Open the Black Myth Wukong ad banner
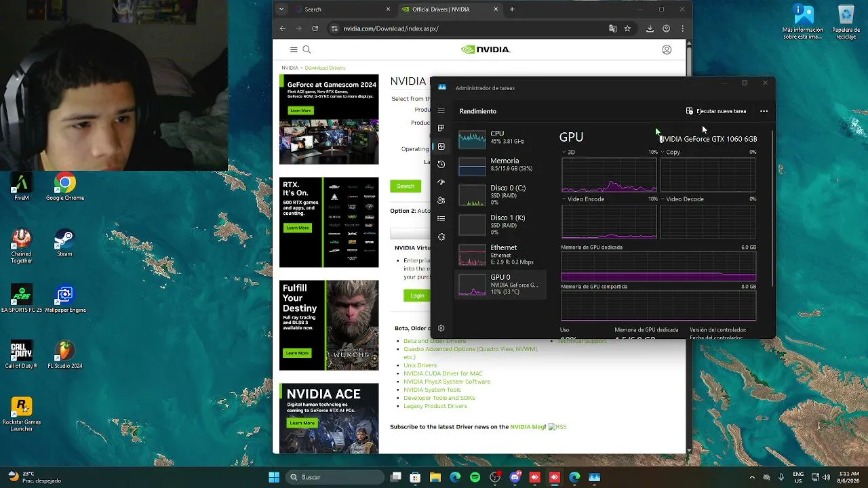Viewport: 868px width, 488px height. pos(329,325)
